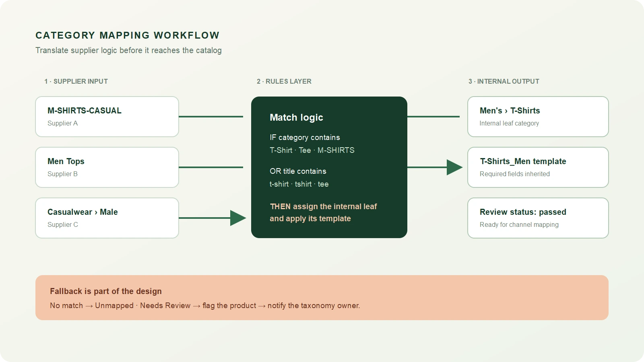Click the 'Supplier A' label
The image size is (644, 362).
(x=62, y=123)
